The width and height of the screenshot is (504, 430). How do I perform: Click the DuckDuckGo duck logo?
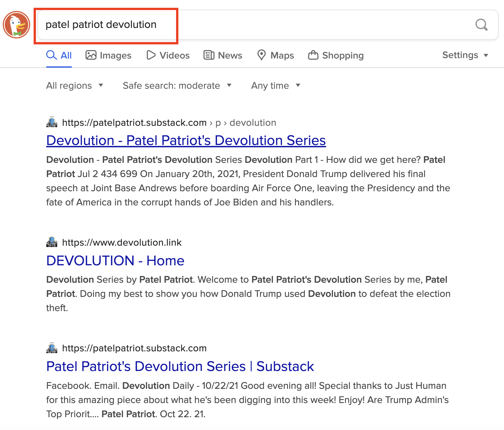pos(16,24)
